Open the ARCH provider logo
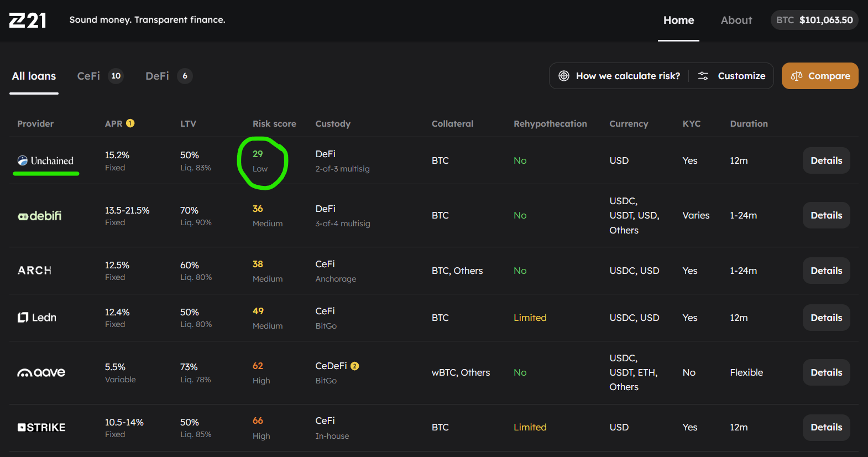Image resolution: width=868 pixels, height=457 pixels. point(34,271)
